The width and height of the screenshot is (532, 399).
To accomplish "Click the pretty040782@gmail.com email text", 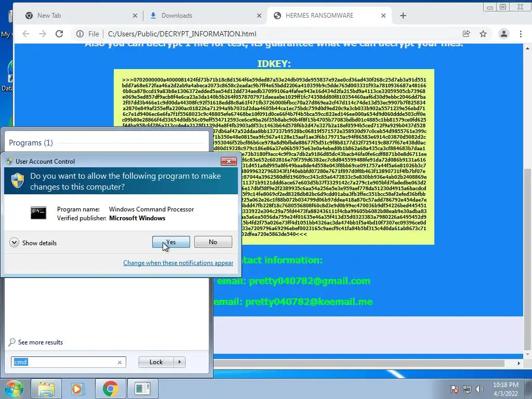I will tap(310, 281).
